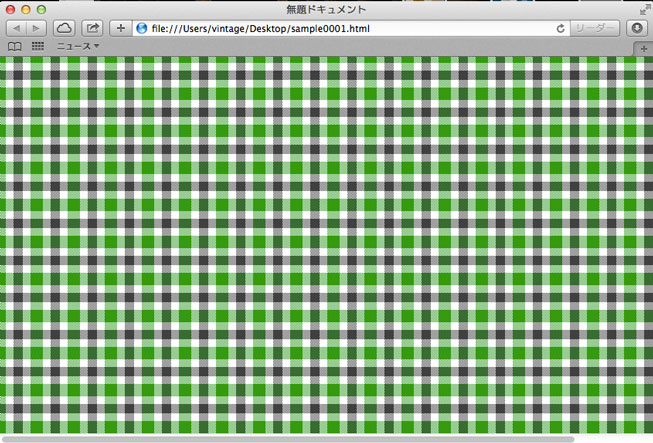Go forward to the next page
653x443 pixels.
click(36, 28)
